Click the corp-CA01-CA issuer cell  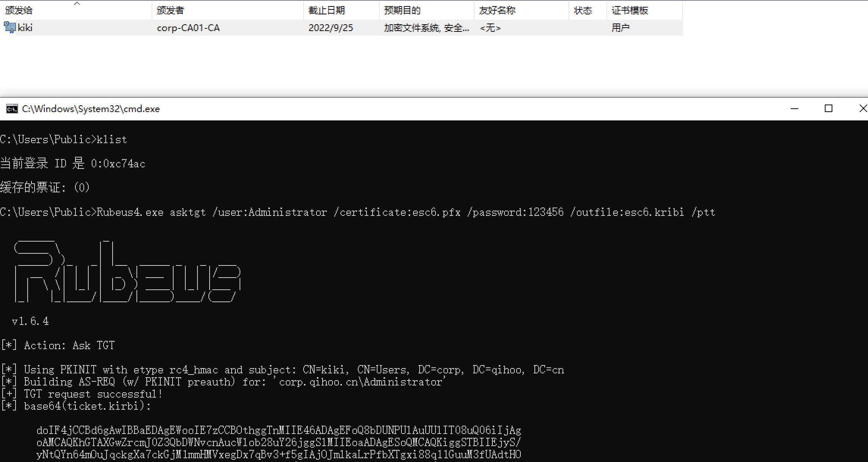pyautogui.click(x=188, y=28)
